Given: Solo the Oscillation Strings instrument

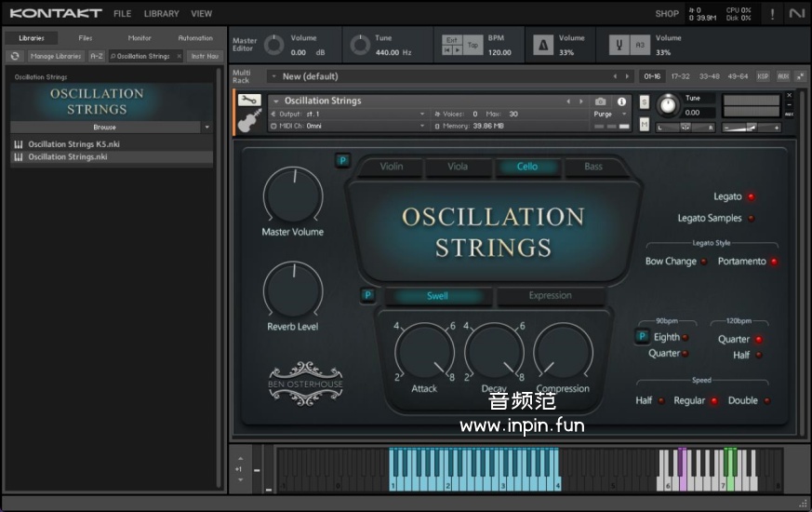Looking at the screenshot, I should click(x=645, y=101).
